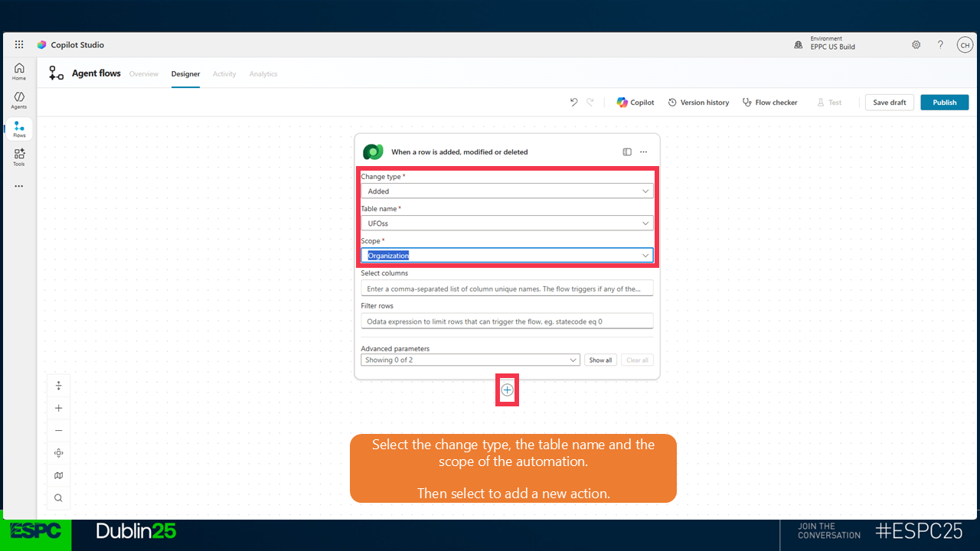Click the Publish button
The image size is (980, 551).
click(944, 103)
